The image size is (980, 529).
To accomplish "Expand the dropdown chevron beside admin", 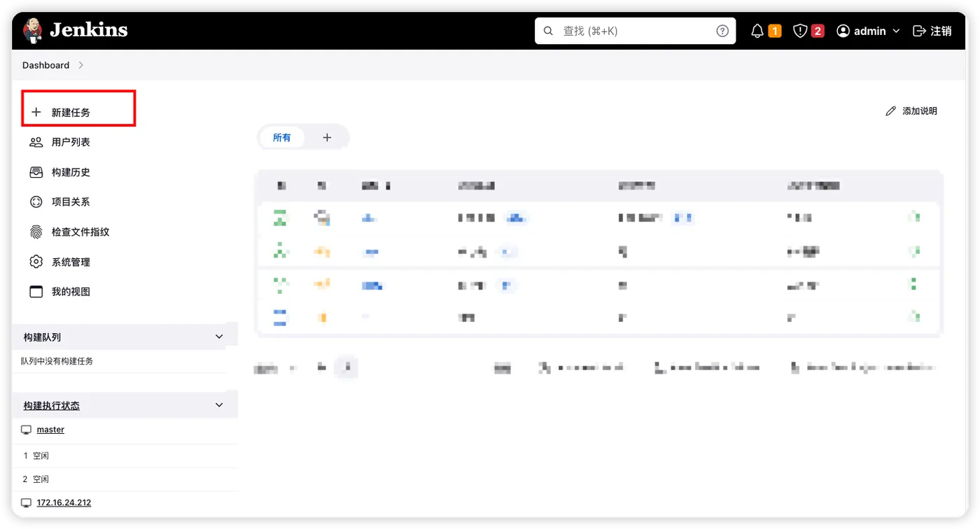I will point(896,31).
